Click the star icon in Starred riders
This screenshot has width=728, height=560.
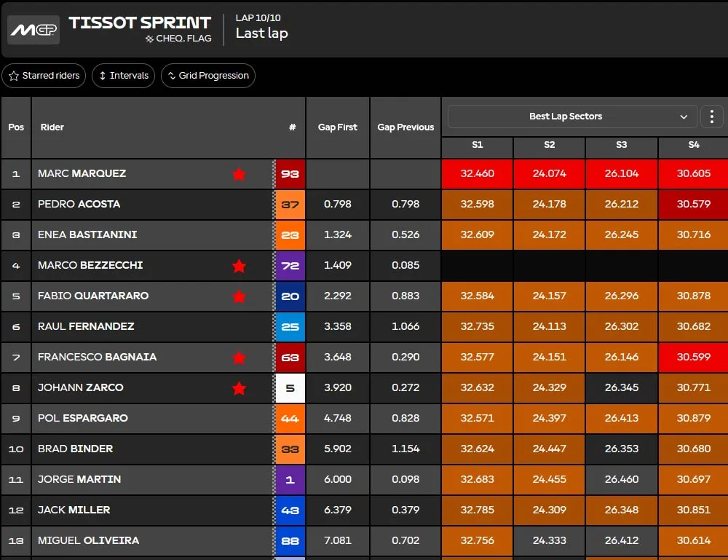pyautogui.click(x=14, y=76)
